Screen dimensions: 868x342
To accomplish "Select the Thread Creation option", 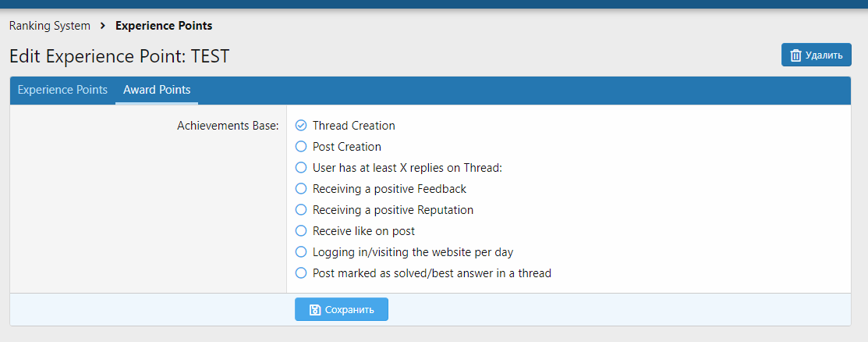I will click(x=301, y=126).
